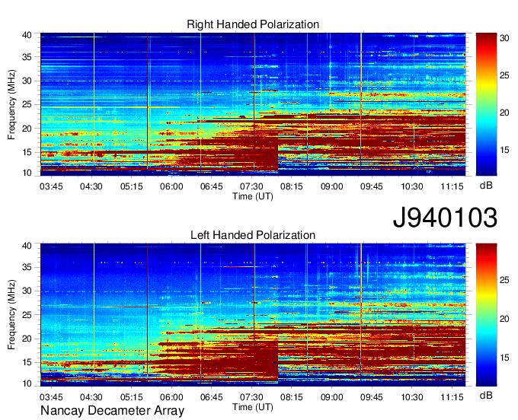Select "06:00" time tick on Left Handed plot

tap(171, 397)
